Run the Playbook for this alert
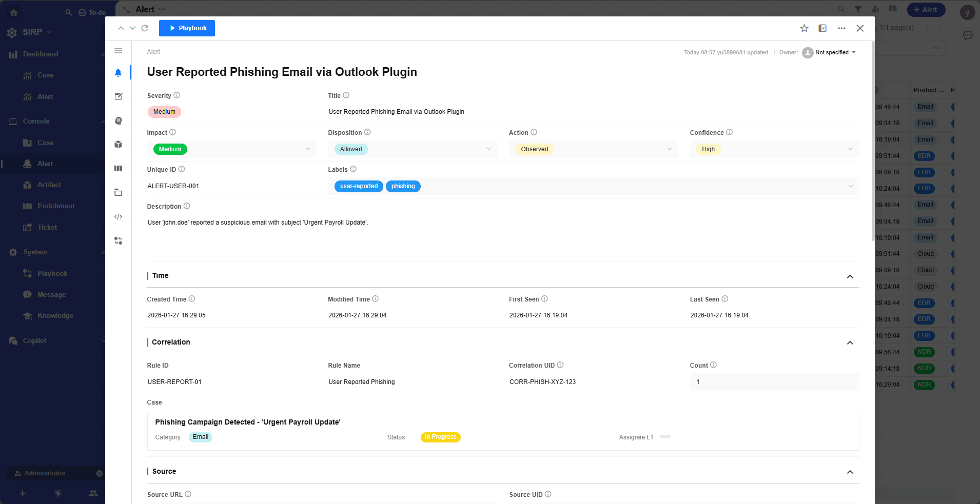Screen dimensions: 980x504 [187, 28]
